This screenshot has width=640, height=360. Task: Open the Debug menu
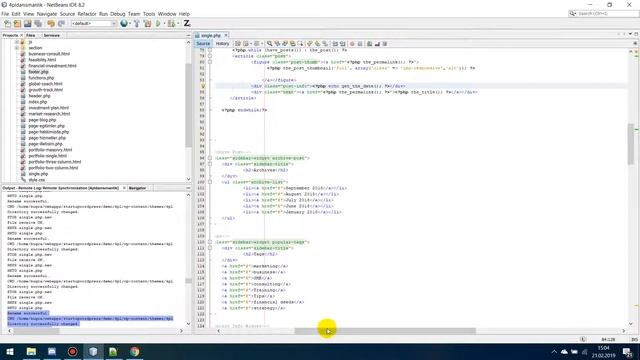pyautogui.click(x=118, y=14)
